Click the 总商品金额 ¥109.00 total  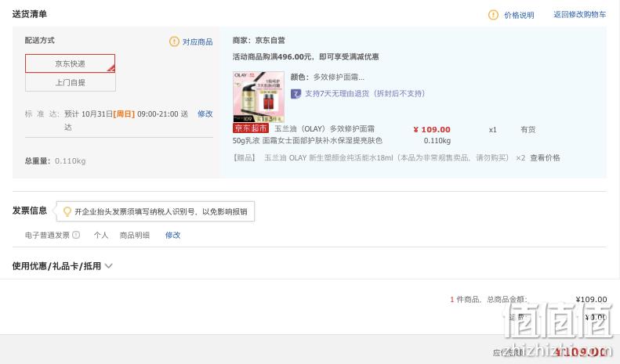[591, 299]
